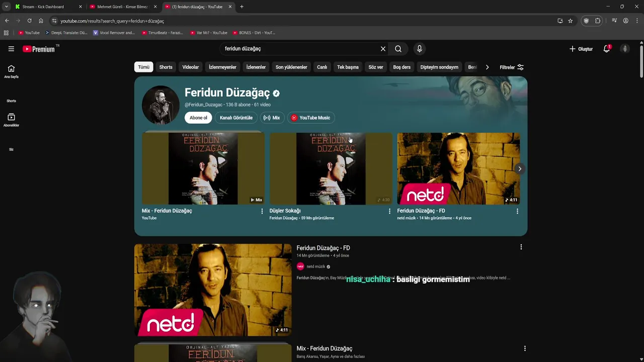The image size is (644, 362).
Task: Open the Filtreler panel
Action: pos(512,67)
